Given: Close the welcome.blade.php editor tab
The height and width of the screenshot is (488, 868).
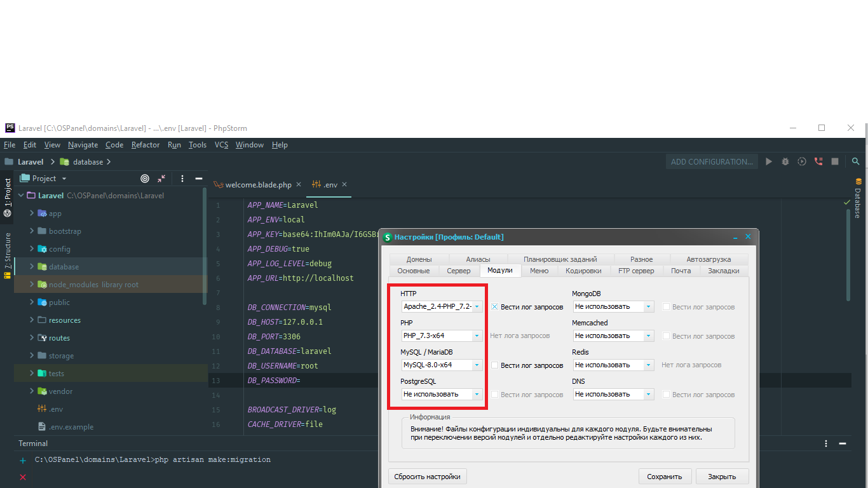Looking at the screenshot, I should (298, 184).
